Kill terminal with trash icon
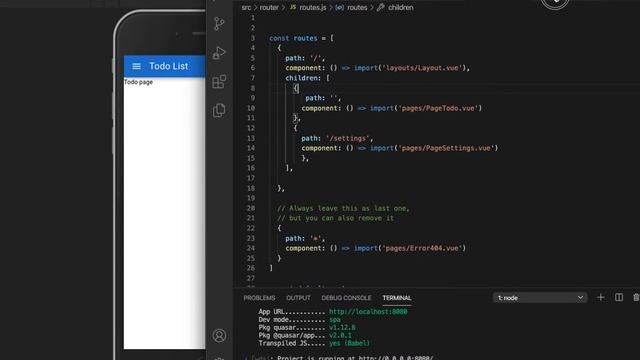Screen dimensions: 640x360 tap(636, 298)
